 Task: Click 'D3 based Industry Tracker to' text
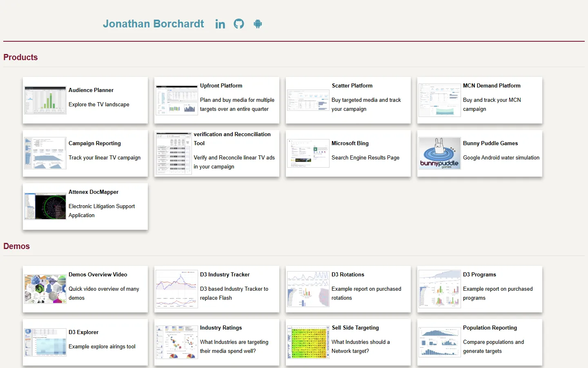point(234,289)
